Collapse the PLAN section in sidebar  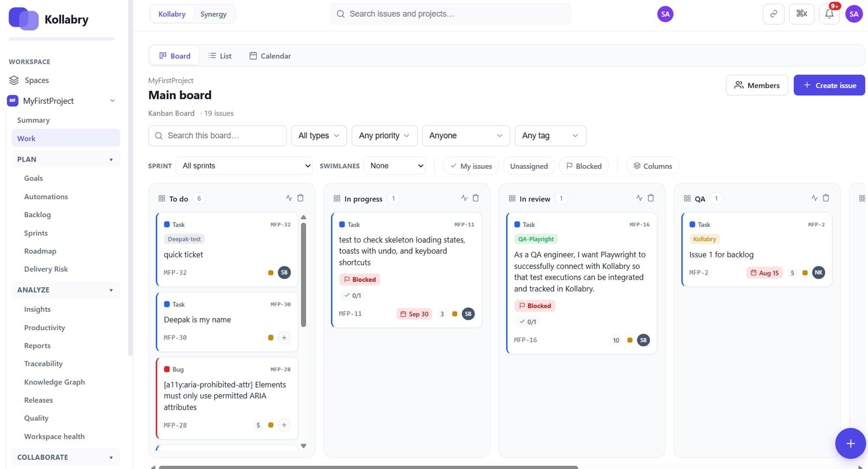[x=66, y=159]
